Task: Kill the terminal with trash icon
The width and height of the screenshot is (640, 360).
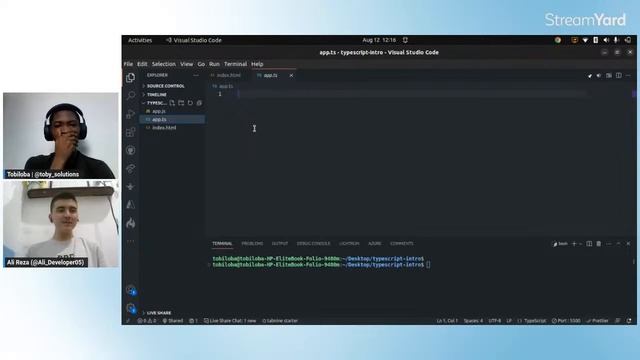Action: 599,244
